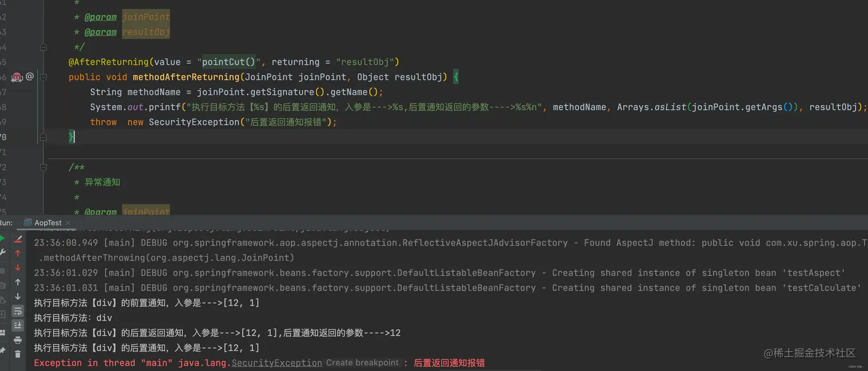
Task: Click the red eraser icon in console toolbar
Action: point(18,238)
